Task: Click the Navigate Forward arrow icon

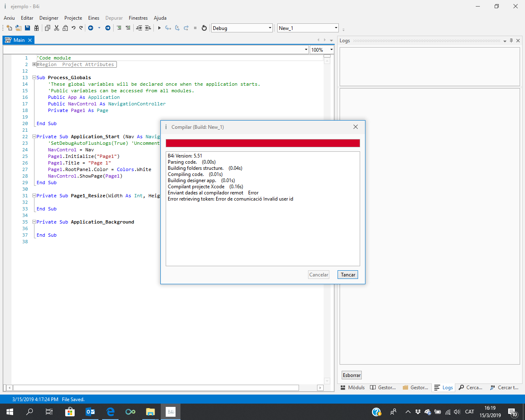Action: 108,28
